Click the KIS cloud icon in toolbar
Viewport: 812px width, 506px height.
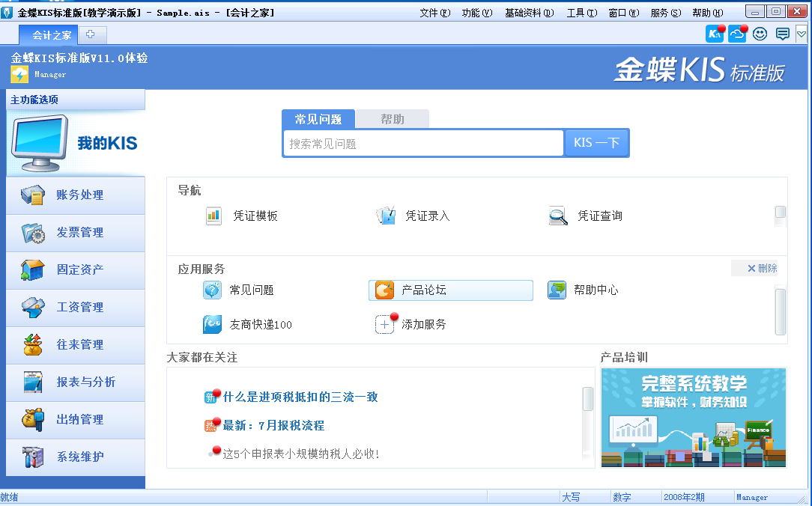tap(737, 34)
